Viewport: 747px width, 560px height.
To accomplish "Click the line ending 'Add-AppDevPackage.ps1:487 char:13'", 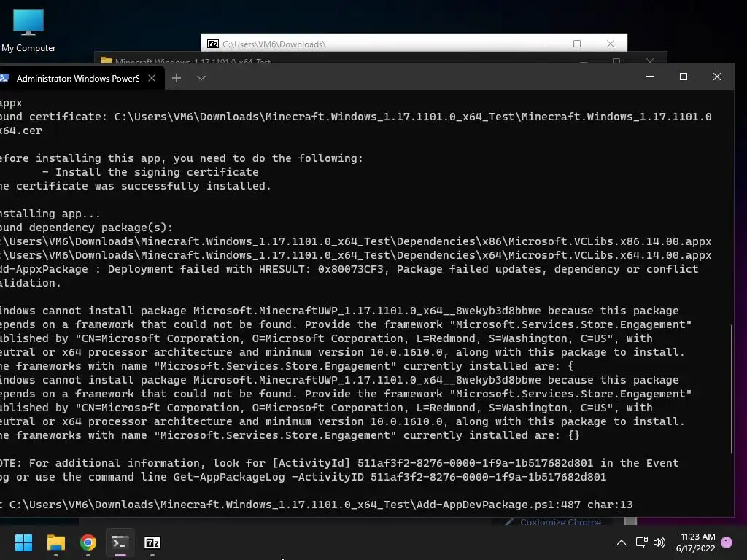I will [x=317, y=505].
